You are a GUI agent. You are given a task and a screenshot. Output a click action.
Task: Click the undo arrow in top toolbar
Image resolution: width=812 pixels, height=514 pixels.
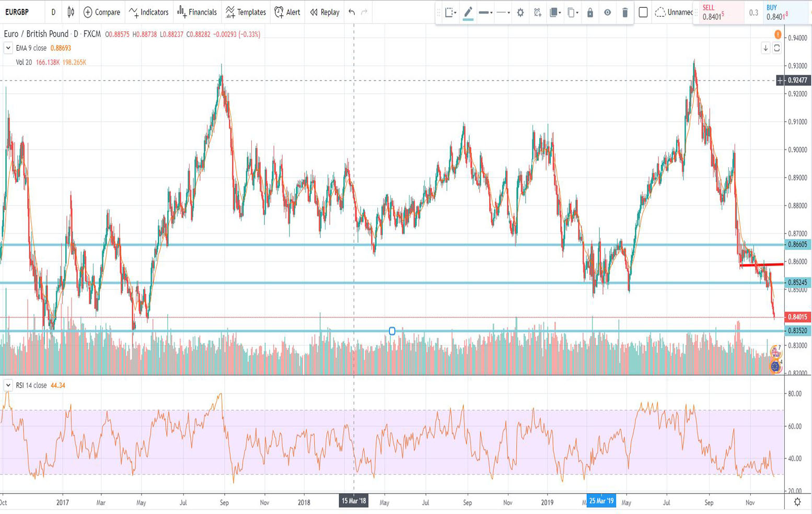(x=352, y=12)
